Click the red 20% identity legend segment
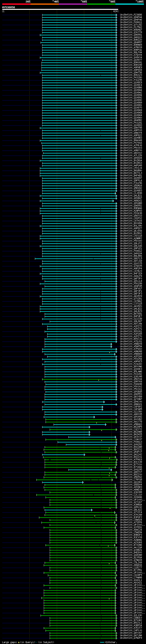The image size is (146, 644). click(x=16, y=4)
